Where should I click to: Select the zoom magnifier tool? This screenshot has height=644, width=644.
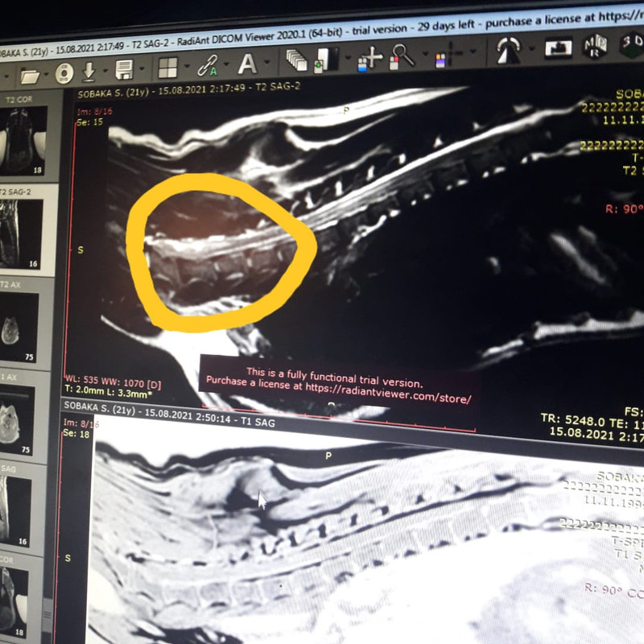pos(402,56)
